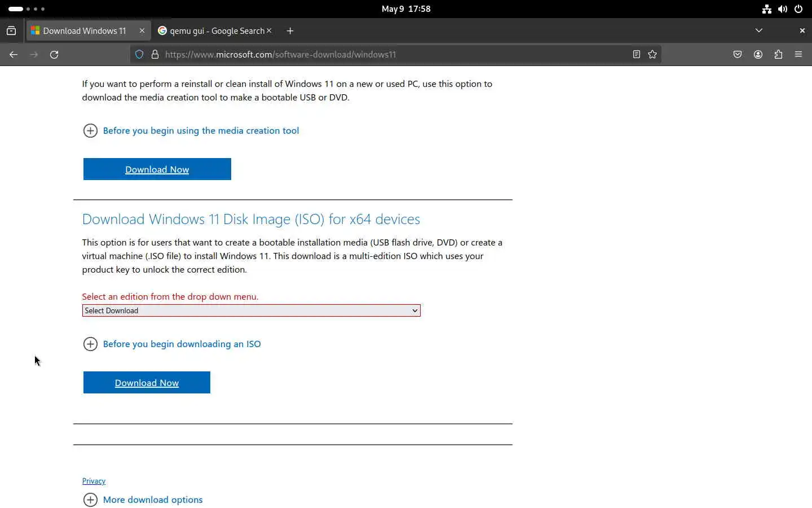The width and height of the screenshot is (812, 508).
Task: Expand Before you begin using the media creation tool
Action: coord(191,131)
